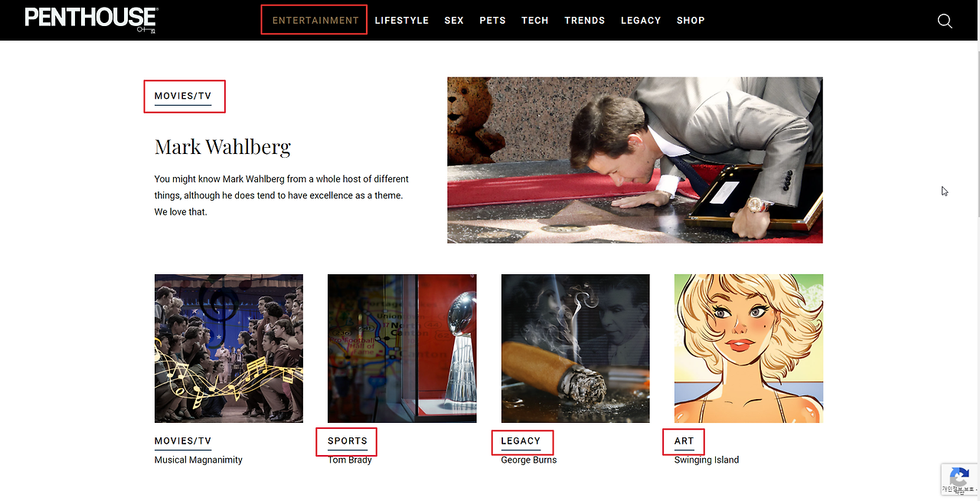
Task: Click the Mark Wahlberg headline
Action: coord(223,146)
